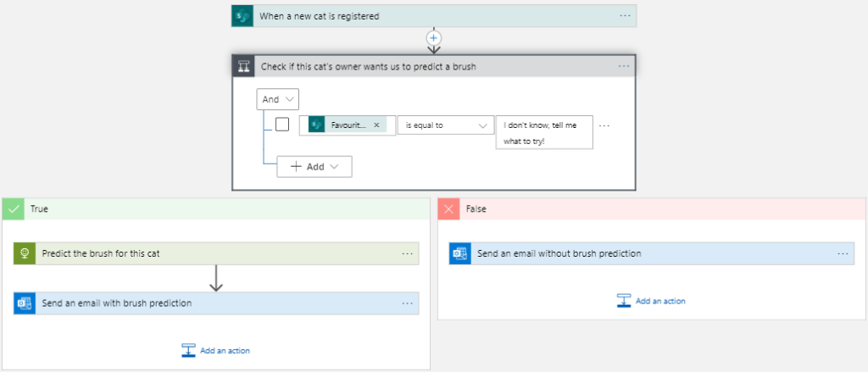Open the And operator dropdown
The height and width of the screenshot is (372, 868).
click(x=278, y=99)
